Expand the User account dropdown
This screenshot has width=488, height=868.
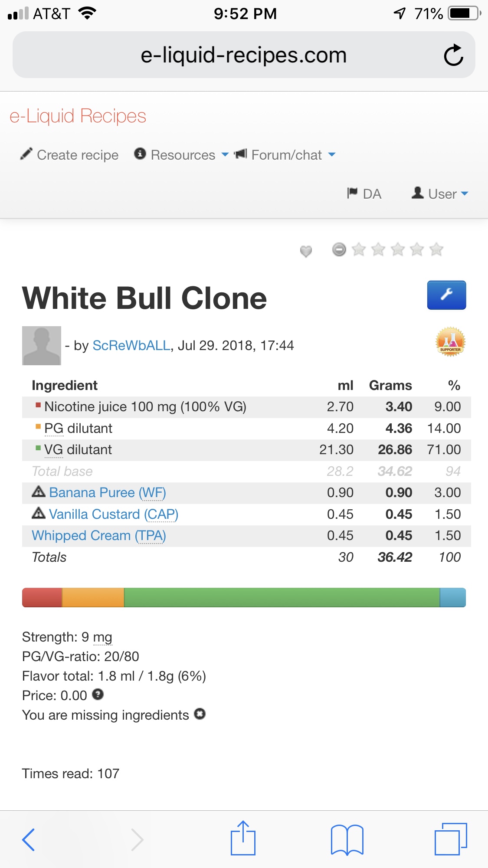[440, 193]
